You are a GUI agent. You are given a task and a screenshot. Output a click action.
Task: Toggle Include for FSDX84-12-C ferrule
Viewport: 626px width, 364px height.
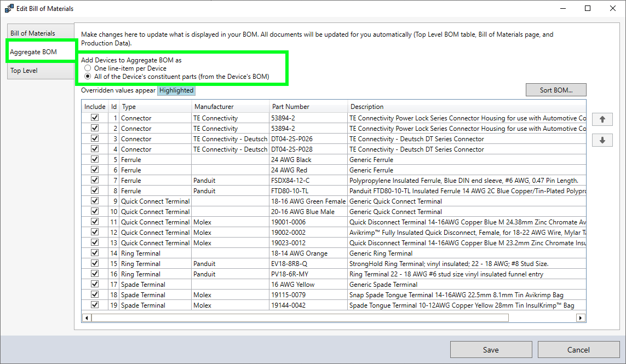[x=95, y=180]
